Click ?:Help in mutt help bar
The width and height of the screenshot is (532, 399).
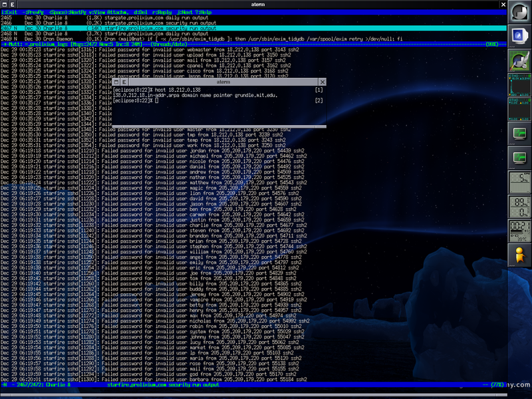(x=203, y=12)
